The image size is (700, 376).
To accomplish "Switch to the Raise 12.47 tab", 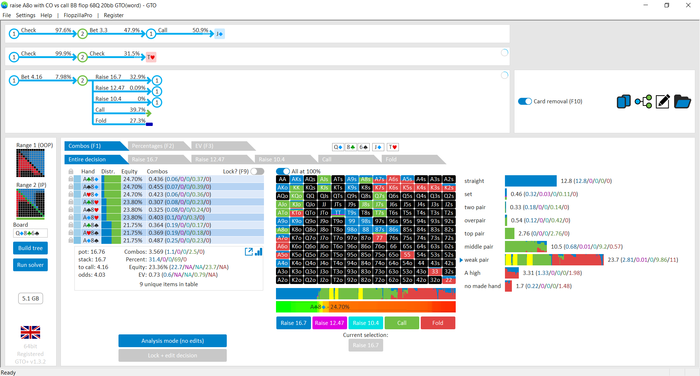I will [x=220, y=159].
